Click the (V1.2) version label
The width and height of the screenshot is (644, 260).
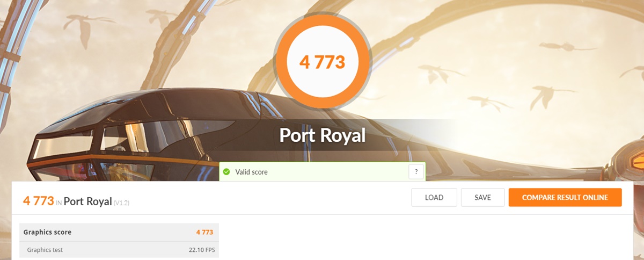pyautogui.click(x=121, y=203)
